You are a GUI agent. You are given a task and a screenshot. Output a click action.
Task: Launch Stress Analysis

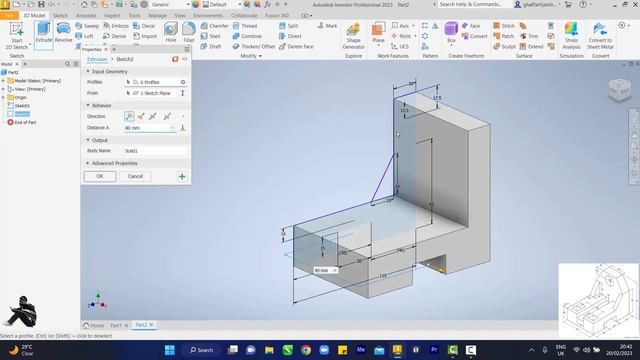(571, 36)
